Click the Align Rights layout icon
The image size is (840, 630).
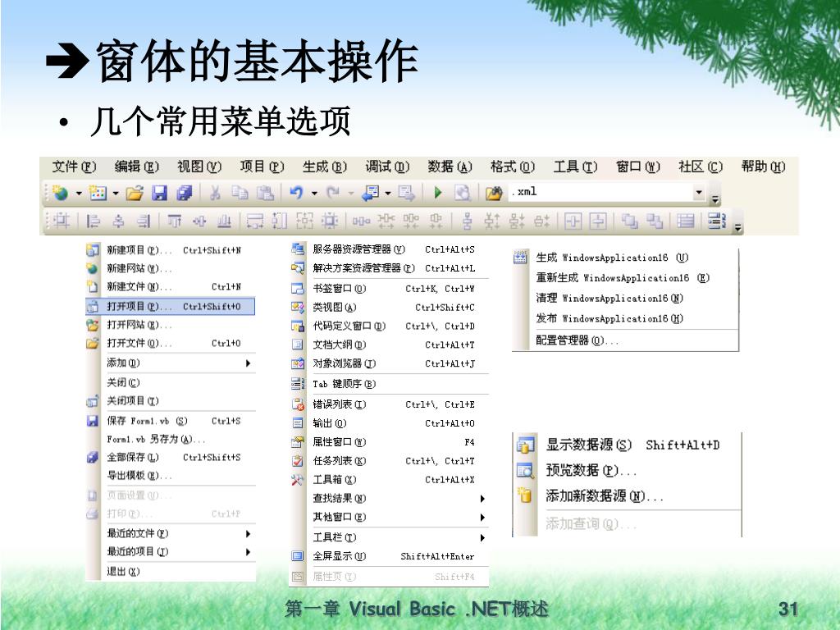click(144, 221)
